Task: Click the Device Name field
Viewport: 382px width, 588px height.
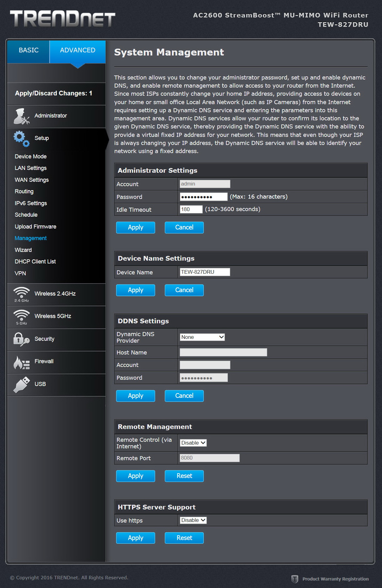Action: 205,272
